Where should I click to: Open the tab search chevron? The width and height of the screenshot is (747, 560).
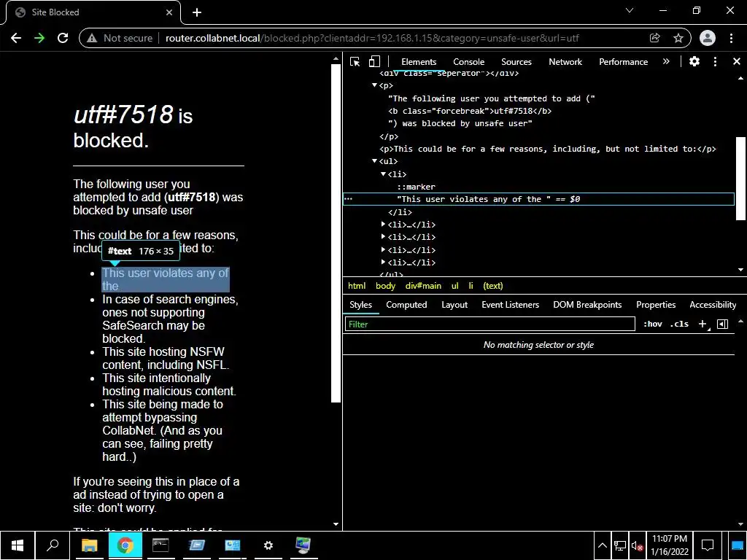tap(630, 10)
